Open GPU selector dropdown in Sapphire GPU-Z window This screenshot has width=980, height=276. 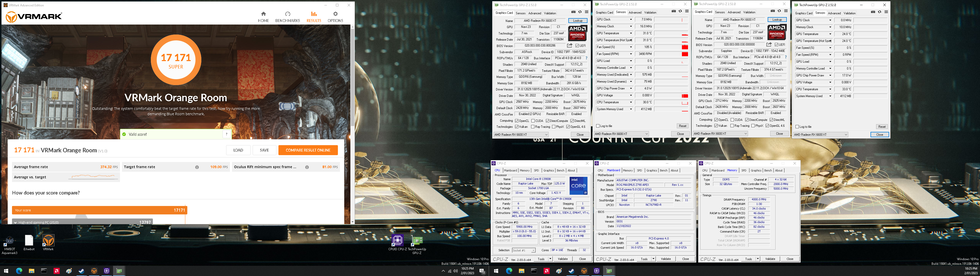[720, 133]
